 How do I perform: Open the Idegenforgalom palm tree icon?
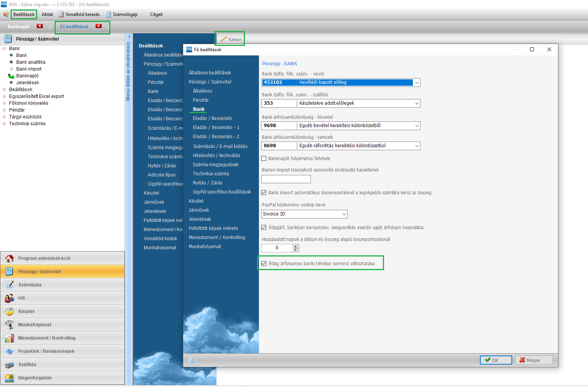tap(9, 378)
